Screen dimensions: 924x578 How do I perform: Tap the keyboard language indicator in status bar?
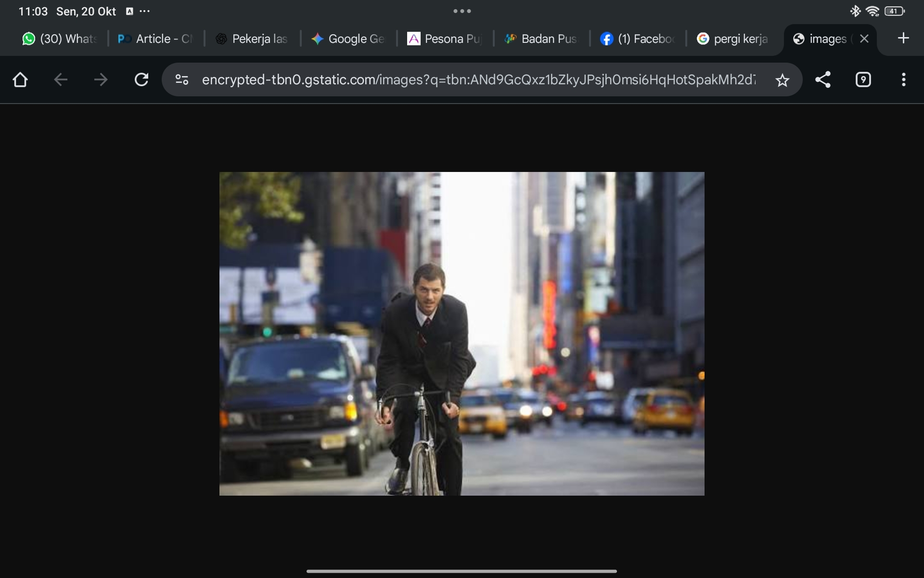click(129, 12)
